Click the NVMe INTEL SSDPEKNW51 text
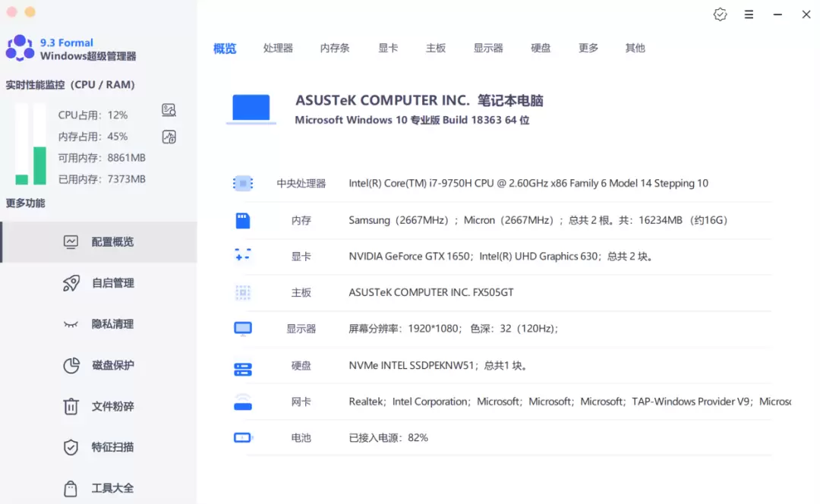820x504 pixels. [x=437, y=365]
